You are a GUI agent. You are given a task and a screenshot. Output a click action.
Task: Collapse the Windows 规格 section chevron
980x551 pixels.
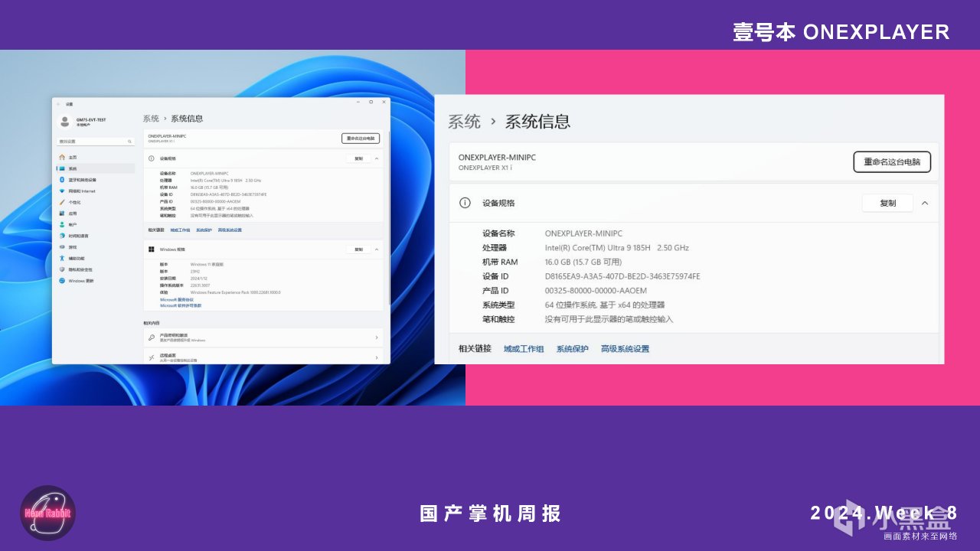click(377, 249)
